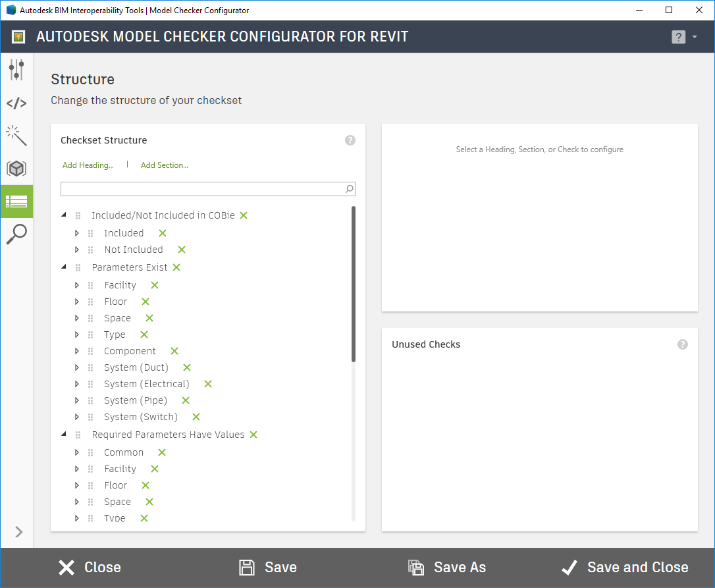Image resolution: width=715 pixels, height=588 pixels.
Task: Expand the System (Duct) section
Action: pyautogui.click(x=76, y=367)
